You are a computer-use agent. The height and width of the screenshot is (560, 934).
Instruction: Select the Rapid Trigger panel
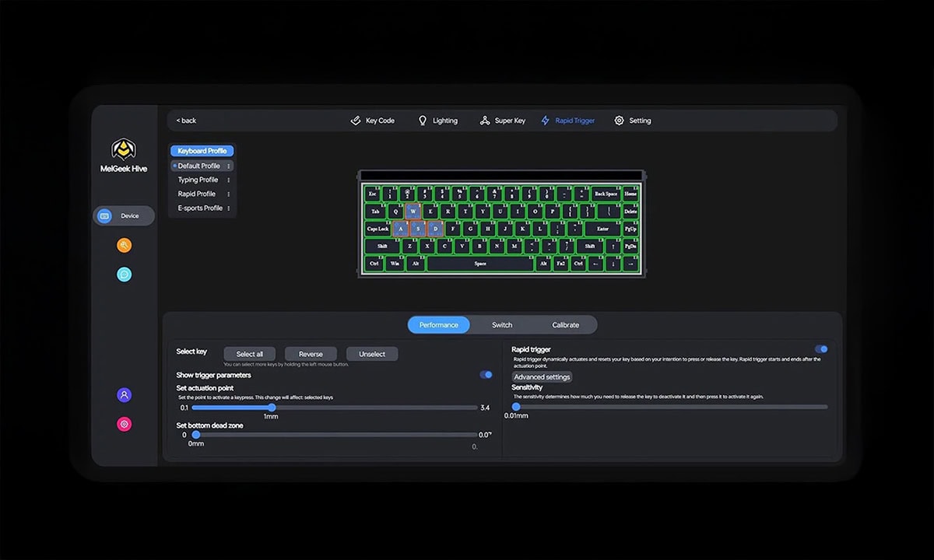click(x=567, y=121)
